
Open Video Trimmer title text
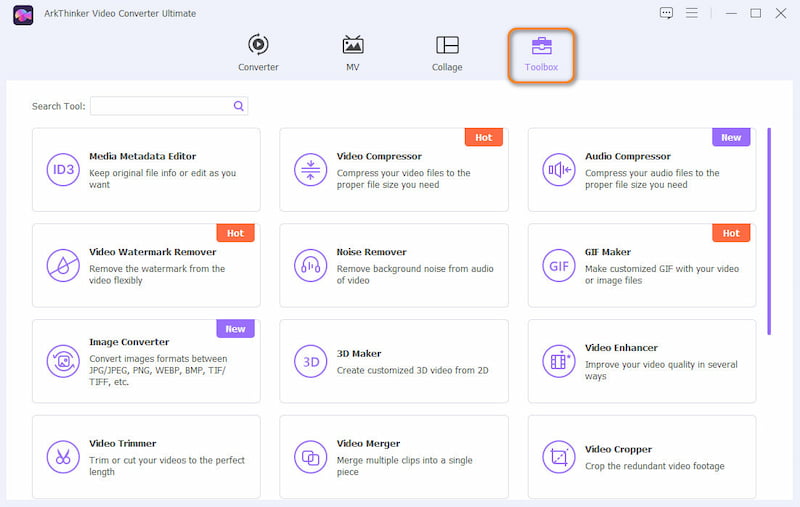122,444
